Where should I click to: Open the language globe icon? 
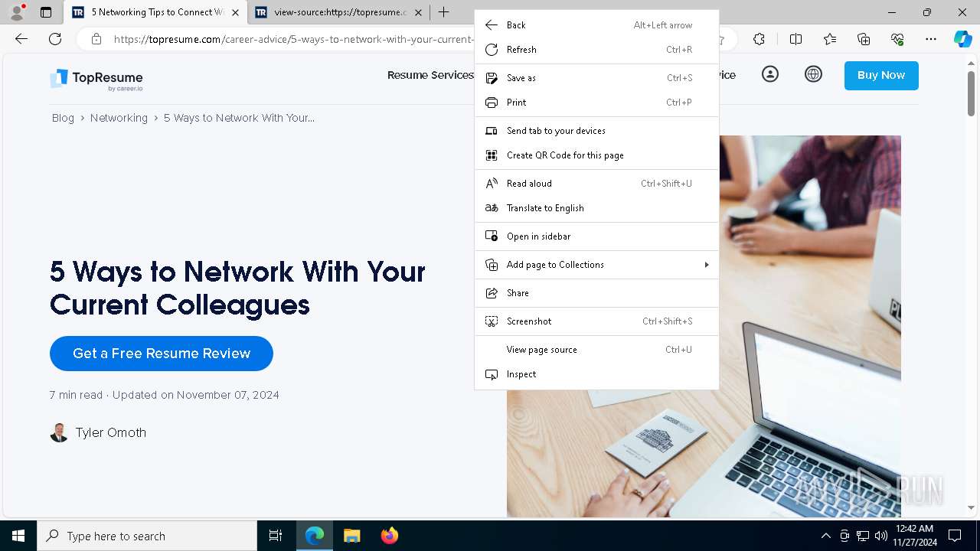click(813, 74)
